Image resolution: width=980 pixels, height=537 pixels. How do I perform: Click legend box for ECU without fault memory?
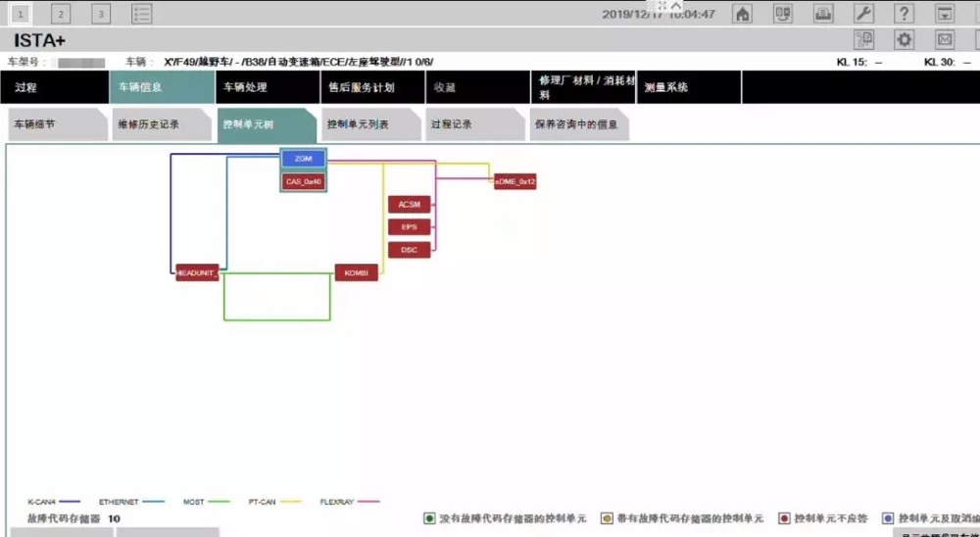coord(429,518)
